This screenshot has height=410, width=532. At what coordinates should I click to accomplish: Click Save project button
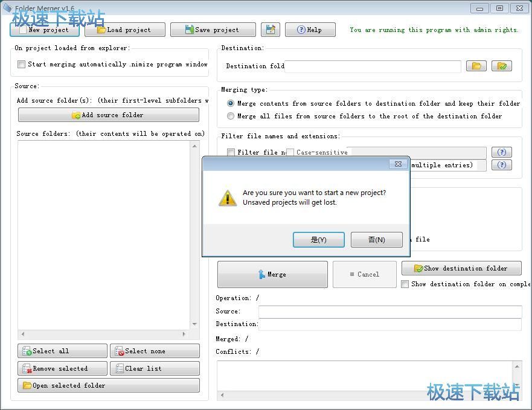click(x=213, y=30)
